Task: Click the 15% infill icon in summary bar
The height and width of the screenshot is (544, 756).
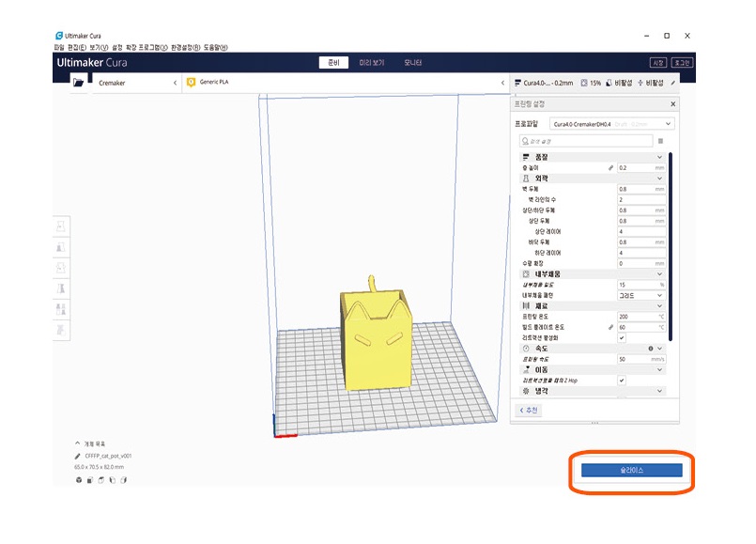Action: [x=584, y=83]
